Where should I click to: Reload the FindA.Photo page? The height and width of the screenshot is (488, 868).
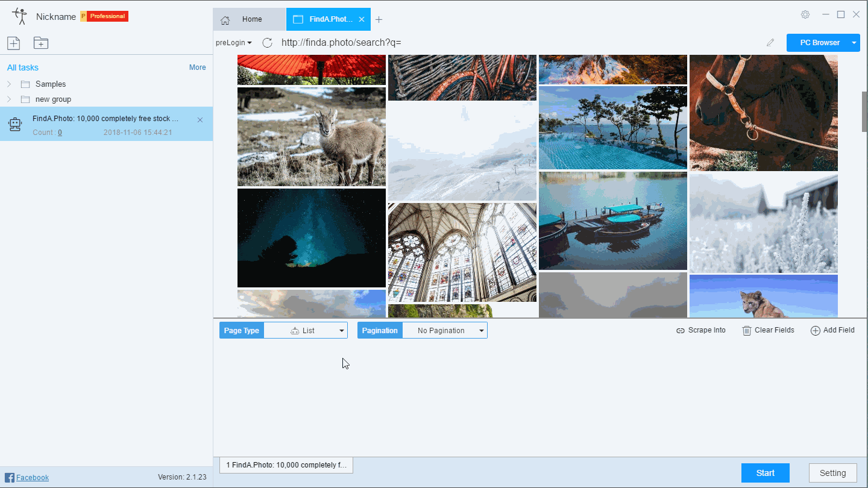click(267, 42)
